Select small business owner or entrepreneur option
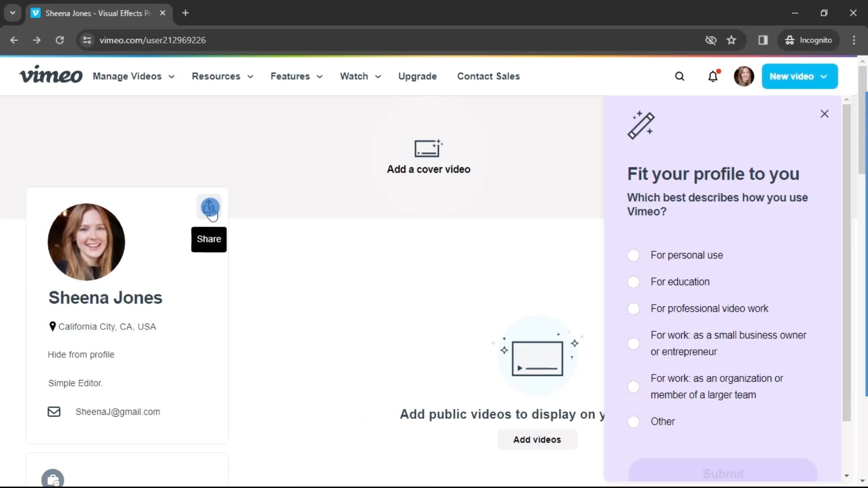The width and height of the screenshot is (868, 488). (633, 344)
